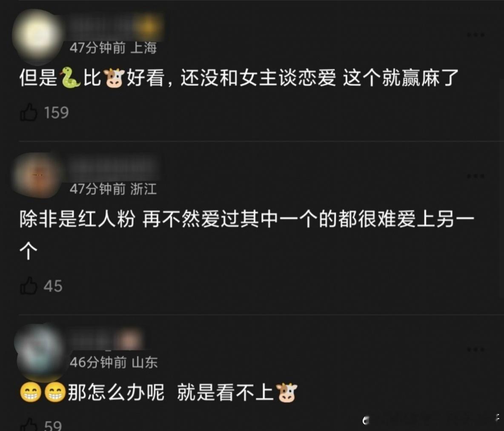Open more options on the Shanghai comment

click(x=476, y=34)
